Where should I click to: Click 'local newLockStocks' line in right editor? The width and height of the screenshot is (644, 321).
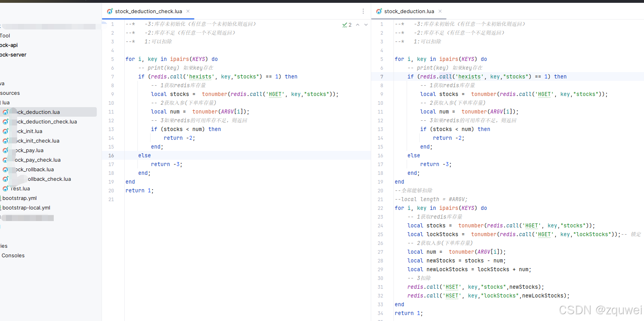[x=469, y=270]
